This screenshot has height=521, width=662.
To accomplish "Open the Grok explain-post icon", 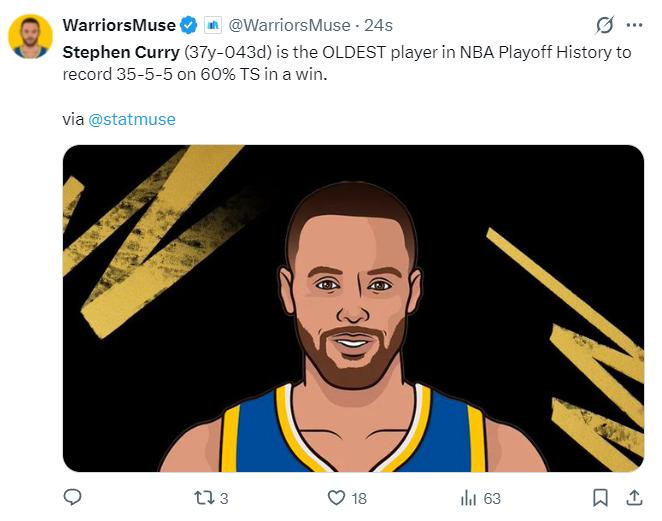I will (604, 25).
